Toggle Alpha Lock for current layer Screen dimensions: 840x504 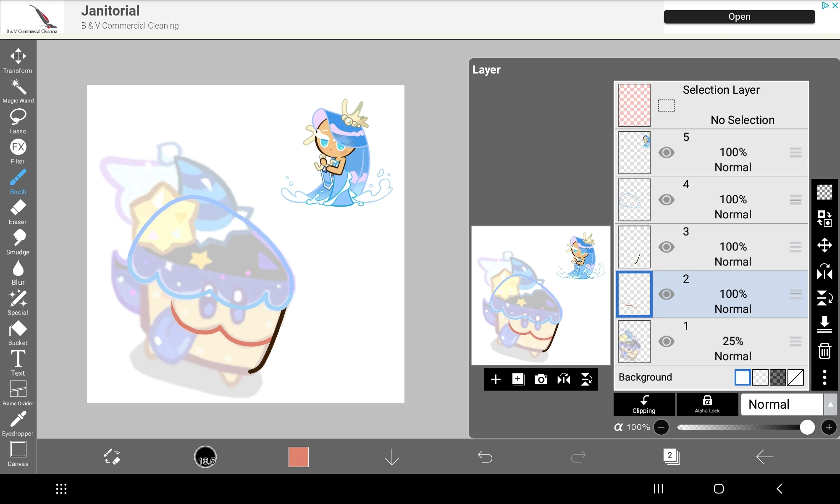point(707,404)
